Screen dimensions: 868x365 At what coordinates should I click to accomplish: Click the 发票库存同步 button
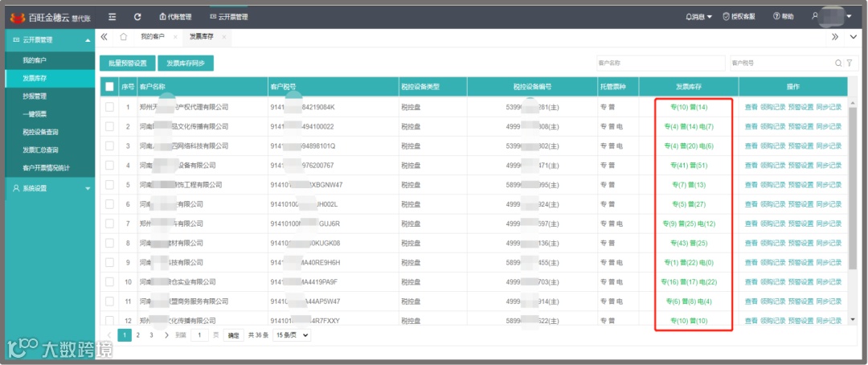(186, 64)
